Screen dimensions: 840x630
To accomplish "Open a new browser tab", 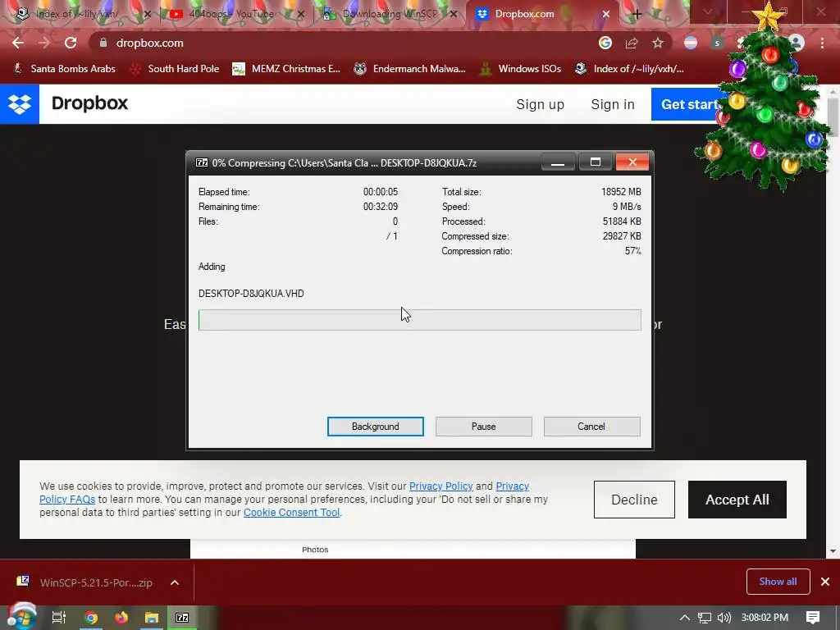I will [x=637, y=15].
